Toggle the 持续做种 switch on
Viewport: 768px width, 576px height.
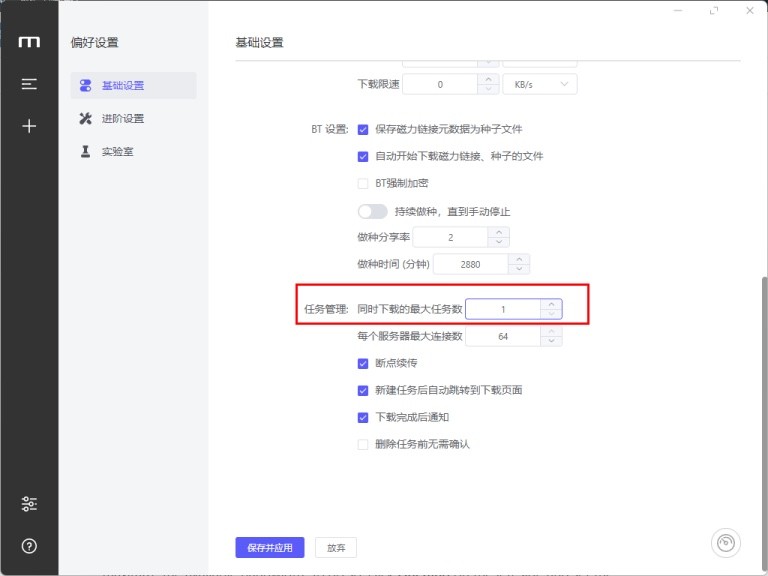(x=372, y=212)
